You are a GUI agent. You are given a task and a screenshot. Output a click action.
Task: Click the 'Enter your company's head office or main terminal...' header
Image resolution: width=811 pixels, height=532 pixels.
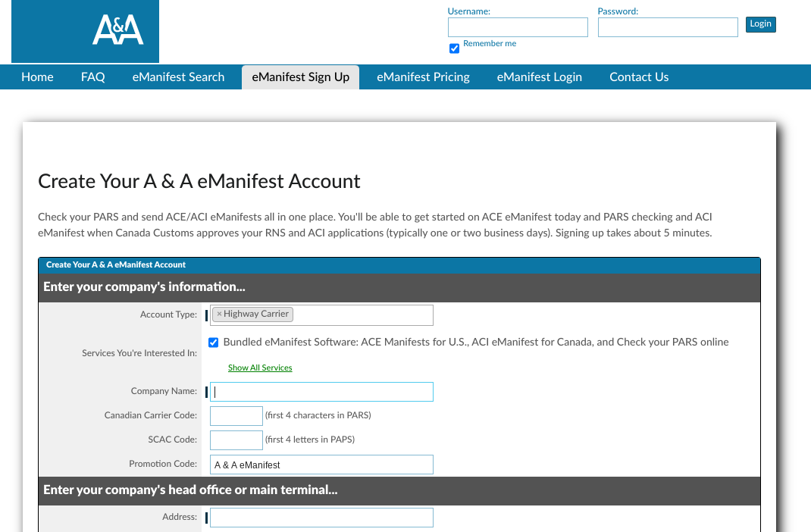pos(399,490)
